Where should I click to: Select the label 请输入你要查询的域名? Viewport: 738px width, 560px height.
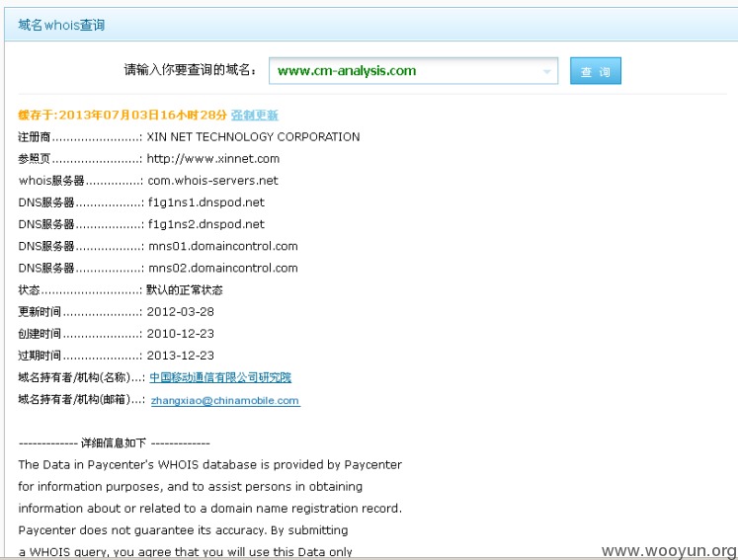tap(190, 70)
